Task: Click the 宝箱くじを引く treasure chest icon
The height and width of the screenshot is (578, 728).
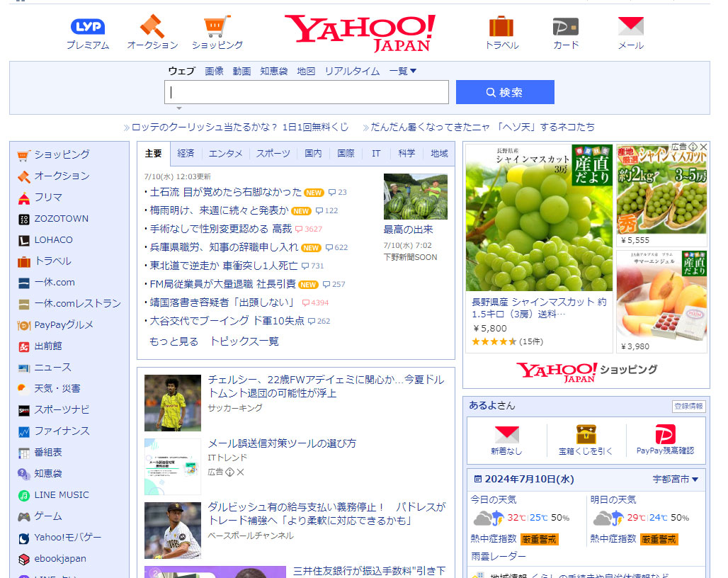Action: point(586,434)
